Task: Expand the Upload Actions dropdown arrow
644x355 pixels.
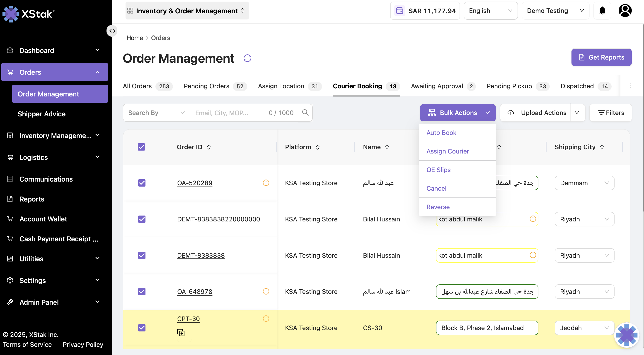Action: coord(577,113)
